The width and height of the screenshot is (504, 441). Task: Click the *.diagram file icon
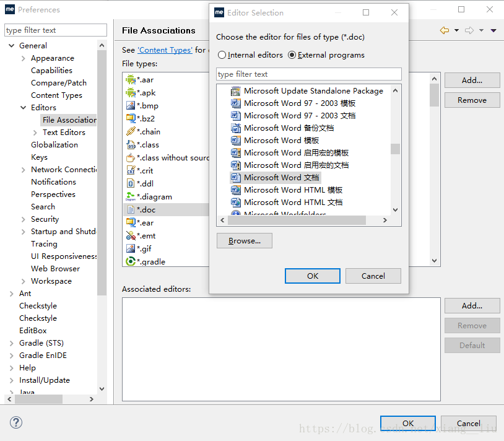pos(131,196)
